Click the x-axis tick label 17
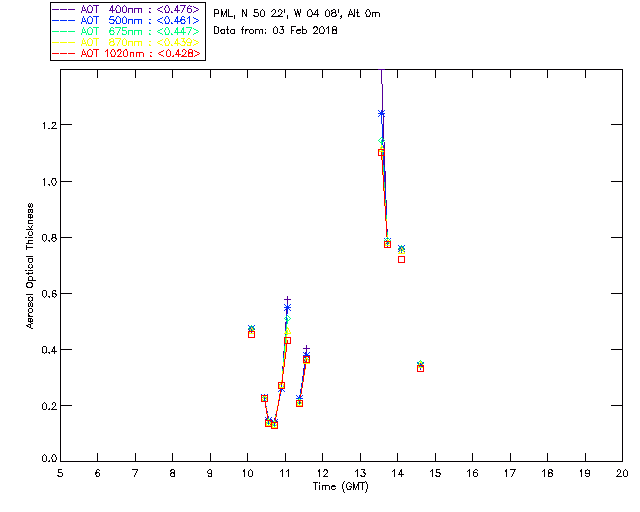 pyautogui.click(x=510, y=473)
